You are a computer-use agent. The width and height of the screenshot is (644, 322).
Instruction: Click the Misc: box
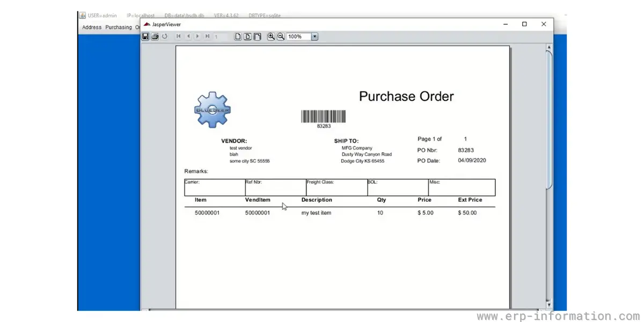pos(462,187)
